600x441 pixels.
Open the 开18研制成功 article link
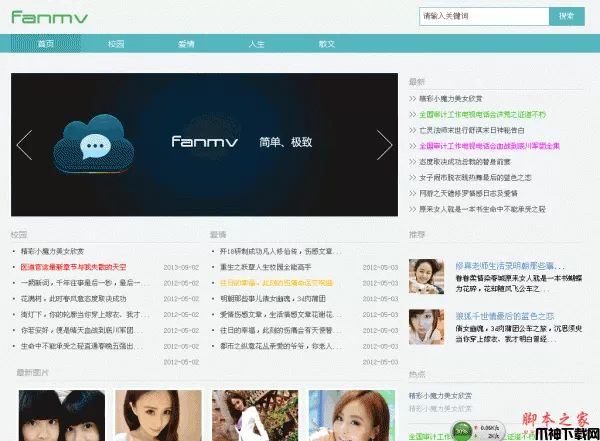click(x=280, y=251)
